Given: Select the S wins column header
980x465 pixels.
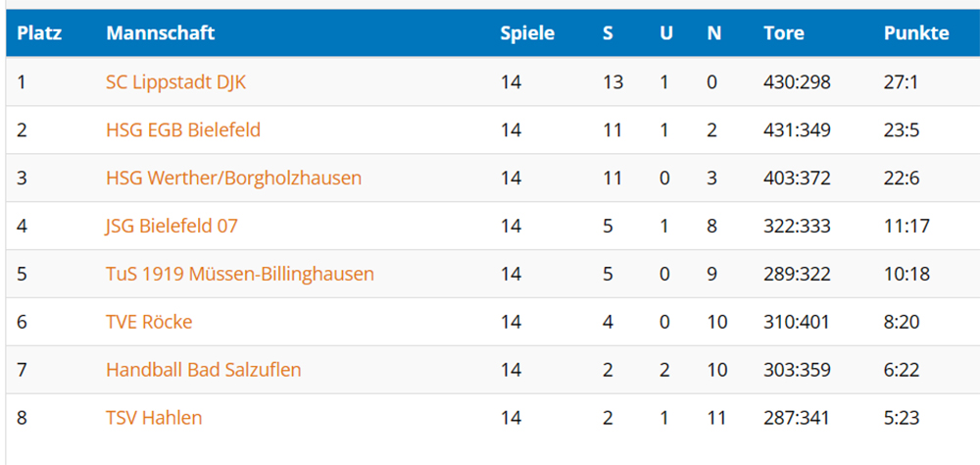Looking at the screenshot, I should click(x=608, y=33).
